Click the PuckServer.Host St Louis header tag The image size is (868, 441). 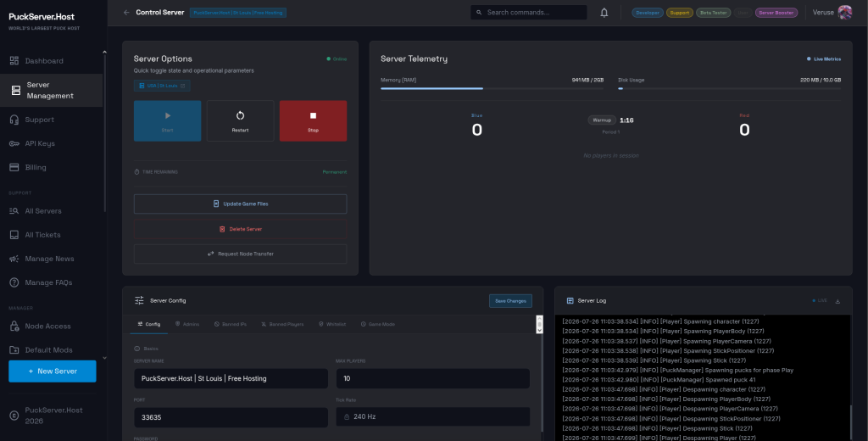(x=238, y=12)
